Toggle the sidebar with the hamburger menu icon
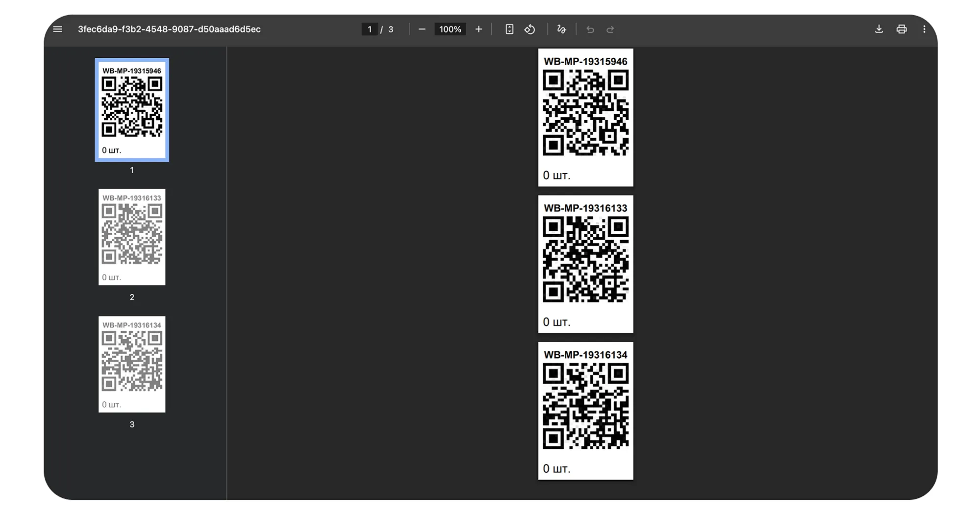 [58, 29]
